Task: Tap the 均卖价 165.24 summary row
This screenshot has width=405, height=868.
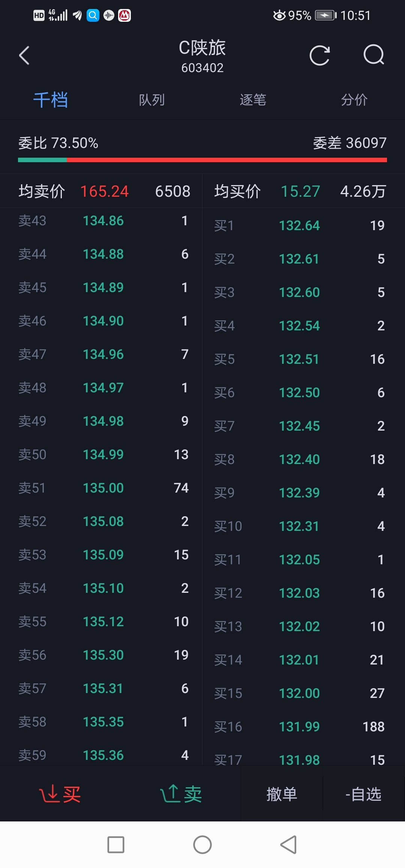Action: 104,191
